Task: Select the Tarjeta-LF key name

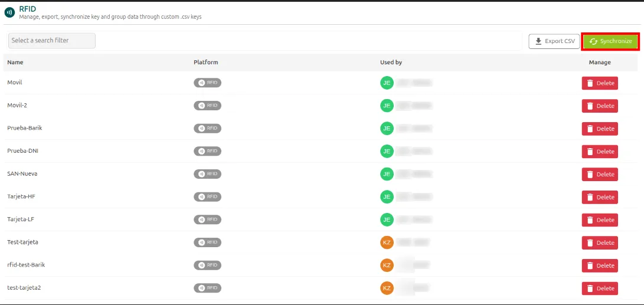Action: [21, 219]
